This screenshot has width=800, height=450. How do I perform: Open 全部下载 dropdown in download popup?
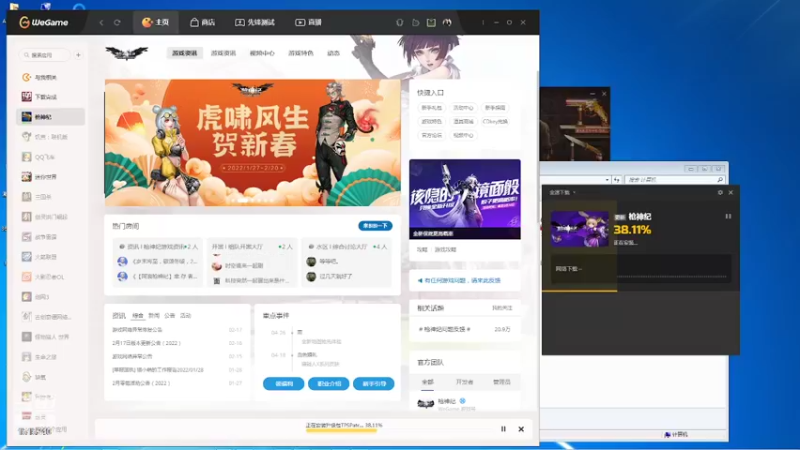[x=562, y=192]
